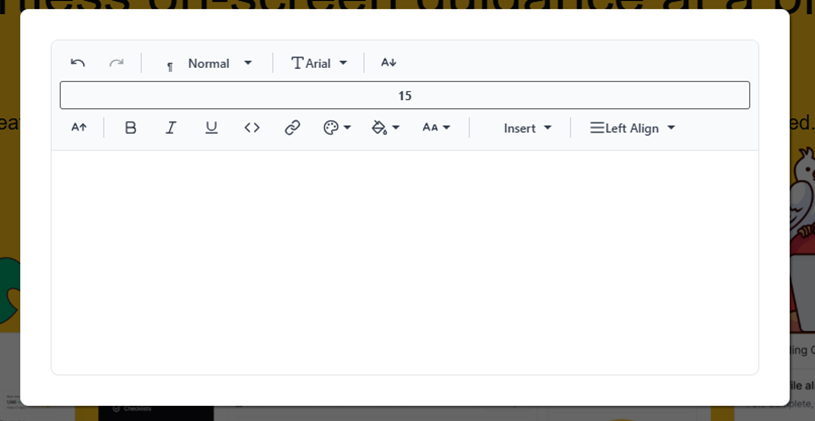Toggle italic formatting
Viewport: 815px width, 421px height.
point(171,128)
